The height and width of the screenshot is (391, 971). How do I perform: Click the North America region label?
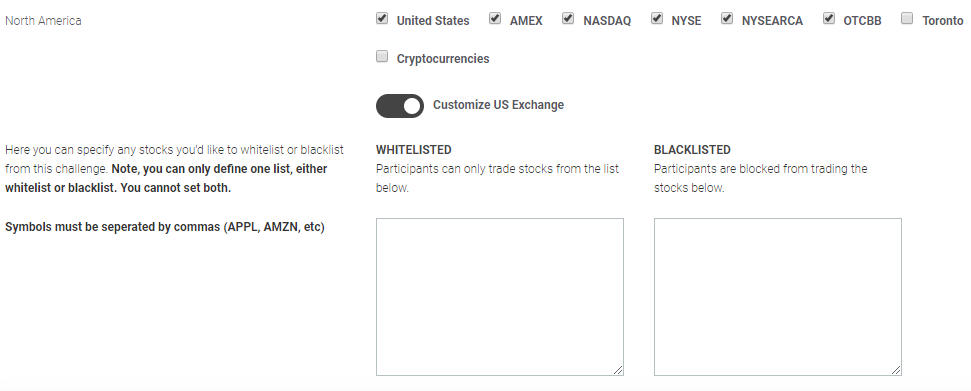43,20
